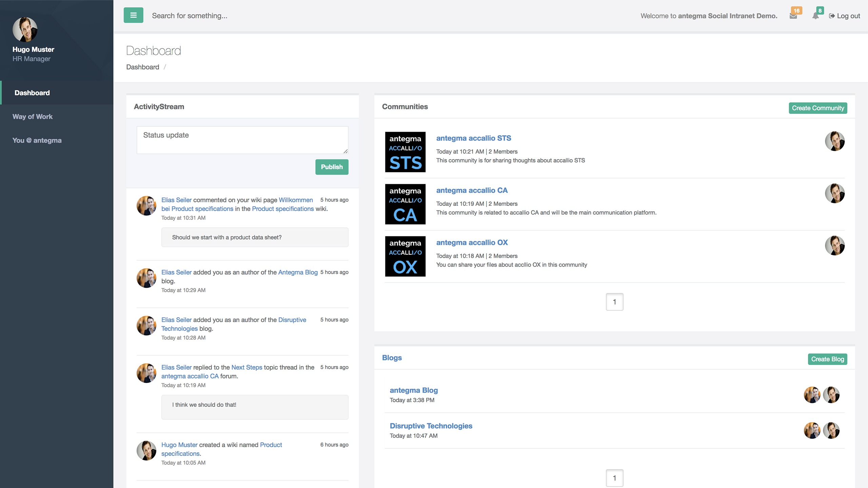Viewport: 868px width, 488px height.
Task: Click Elias Seiler avatar on wiki comment activity
Action: pyautogui.click(x=146, y=206)
